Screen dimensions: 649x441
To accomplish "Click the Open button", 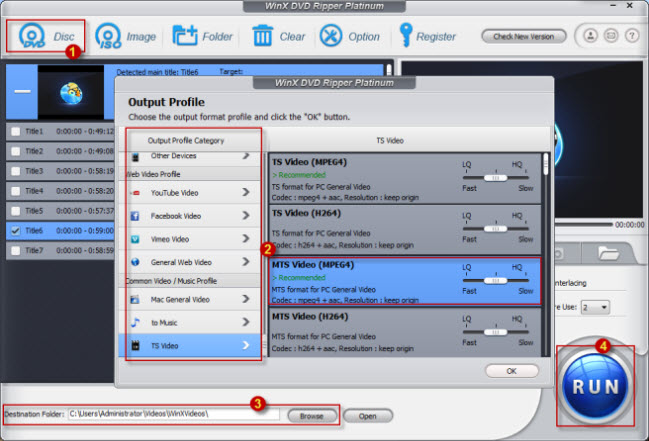I will tap(368, 416).
